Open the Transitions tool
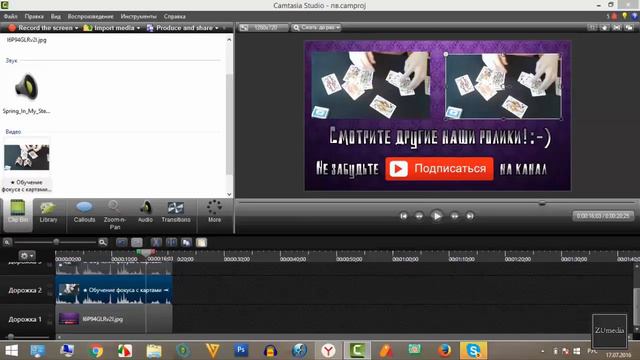Viewport: 640px width, 360px height. point(176,213)
